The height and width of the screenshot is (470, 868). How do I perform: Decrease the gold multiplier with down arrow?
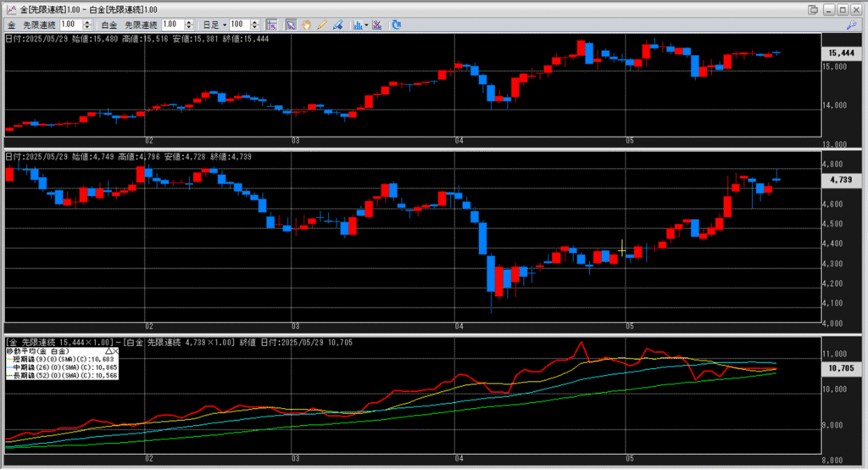coord(87,27)
